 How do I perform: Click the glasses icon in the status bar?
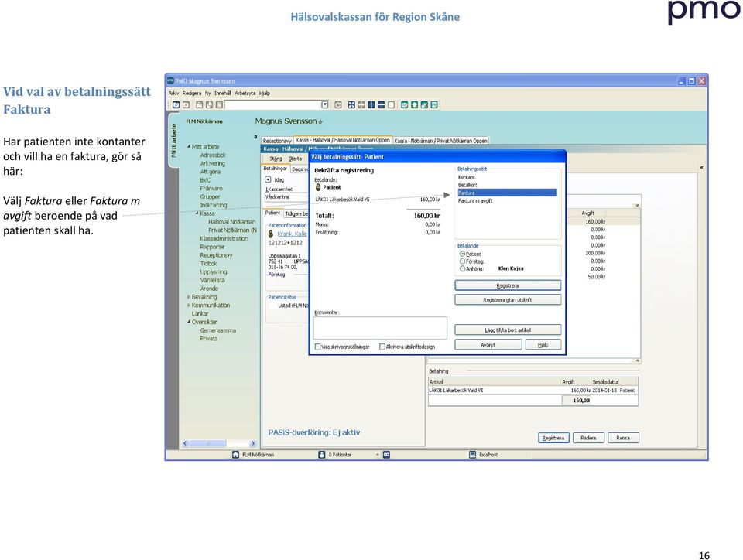click(x=387, y=455)
